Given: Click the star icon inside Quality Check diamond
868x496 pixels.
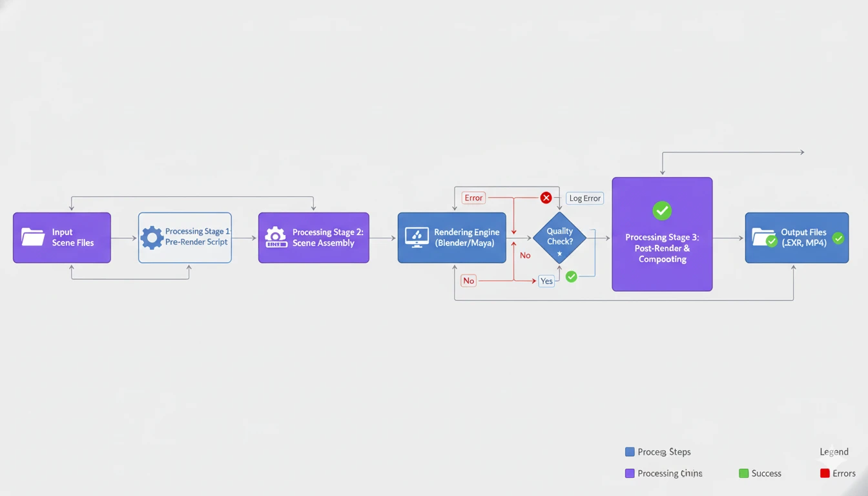Looking at the screenshot, I should (559, 254).
